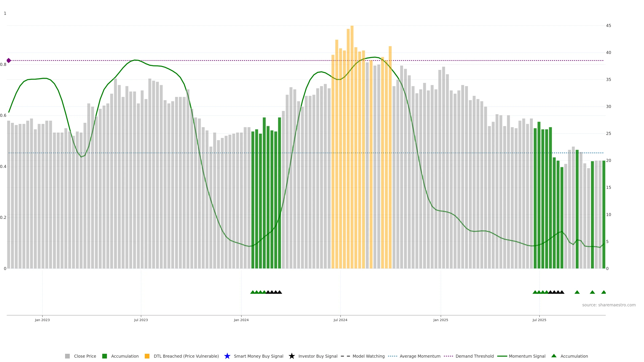Click the Jan 2023 x-axis label
Viewport: 644px width, 362px height.
tap(42, 320)
